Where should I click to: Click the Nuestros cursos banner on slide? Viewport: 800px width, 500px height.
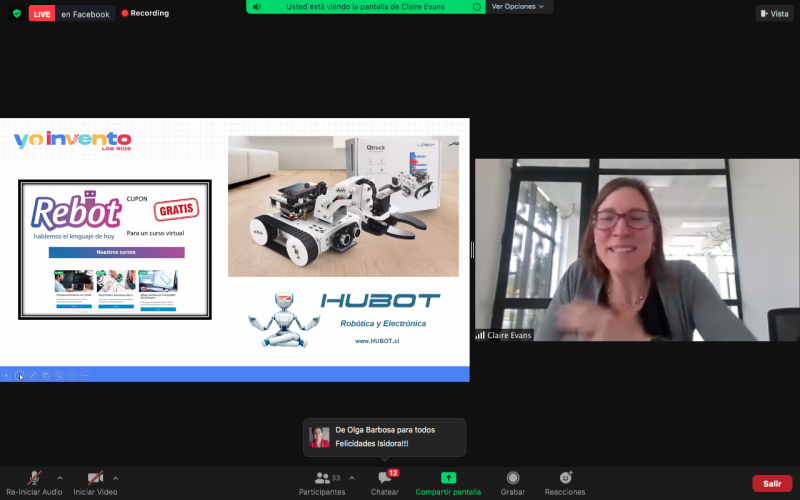pos(116,252)
